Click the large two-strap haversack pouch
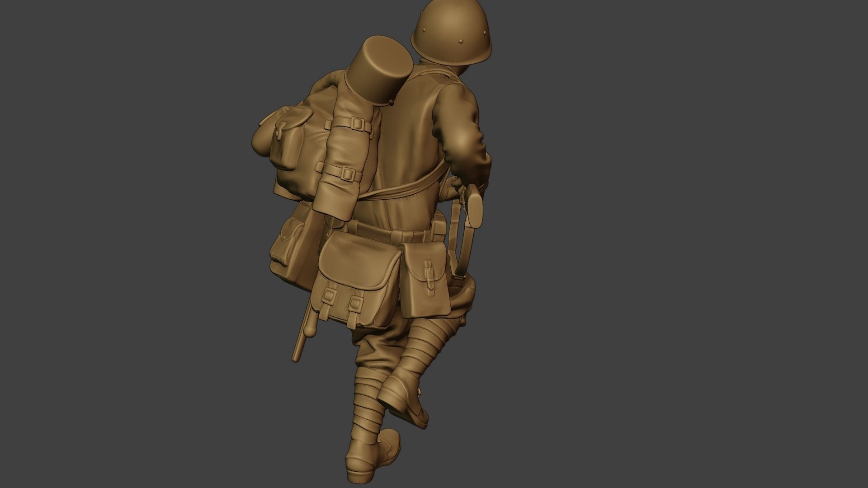 356,280
